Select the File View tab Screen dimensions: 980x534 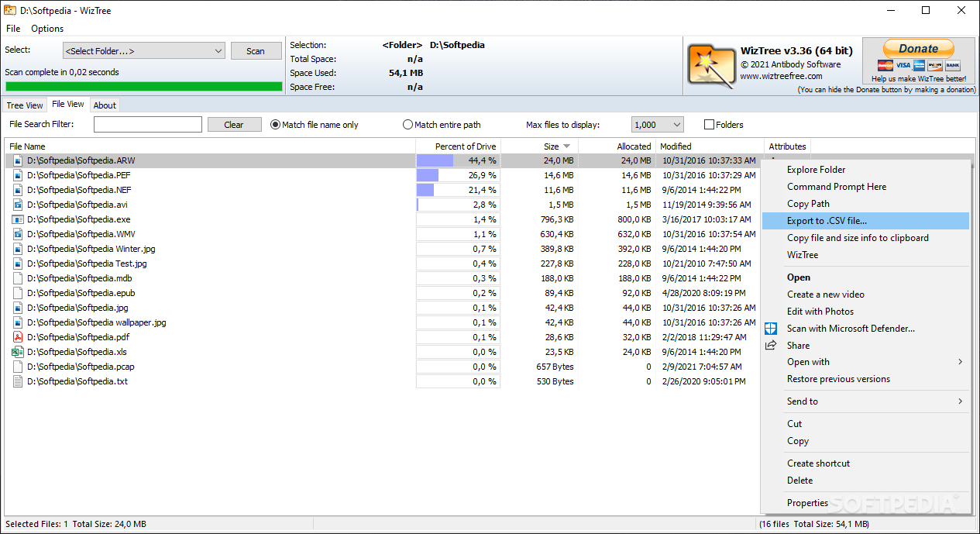68,104
